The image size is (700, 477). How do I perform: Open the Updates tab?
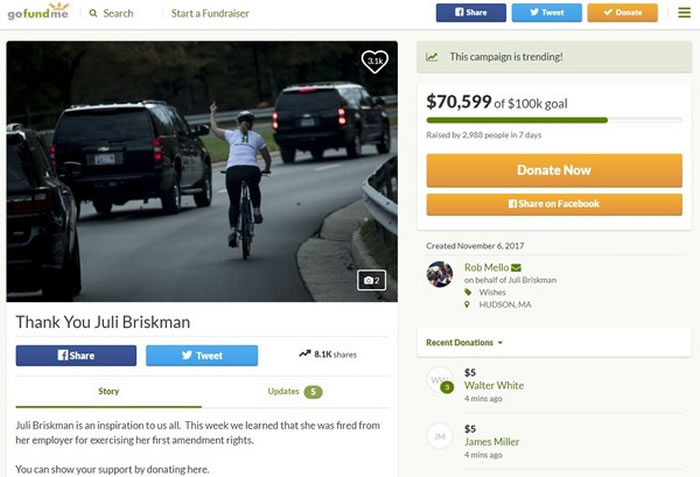(295, 392)
